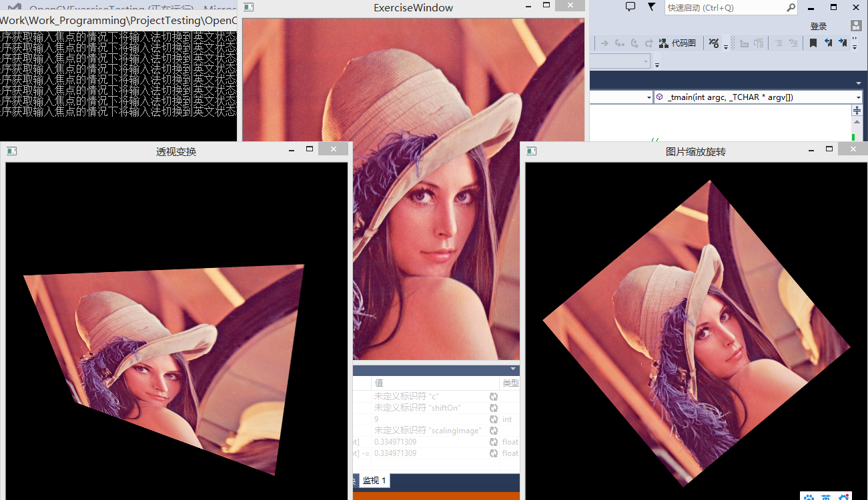Open the _tmain(int argc, _TCHAR * argv[]) member dropdown
The image size is (868, 500).
click(759, 97)
